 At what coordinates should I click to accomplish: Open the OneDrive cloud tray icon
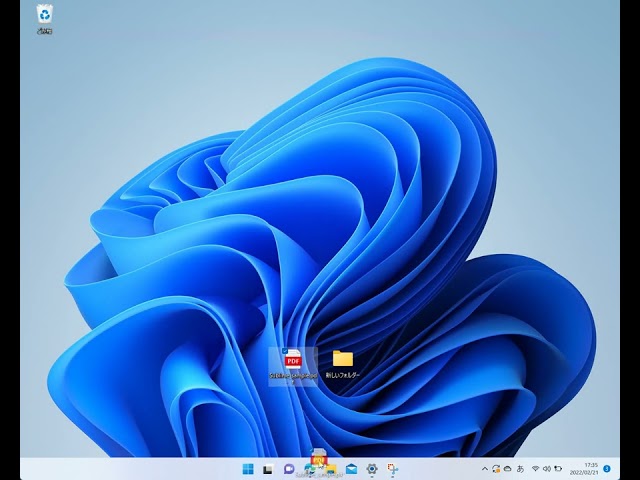508,469
